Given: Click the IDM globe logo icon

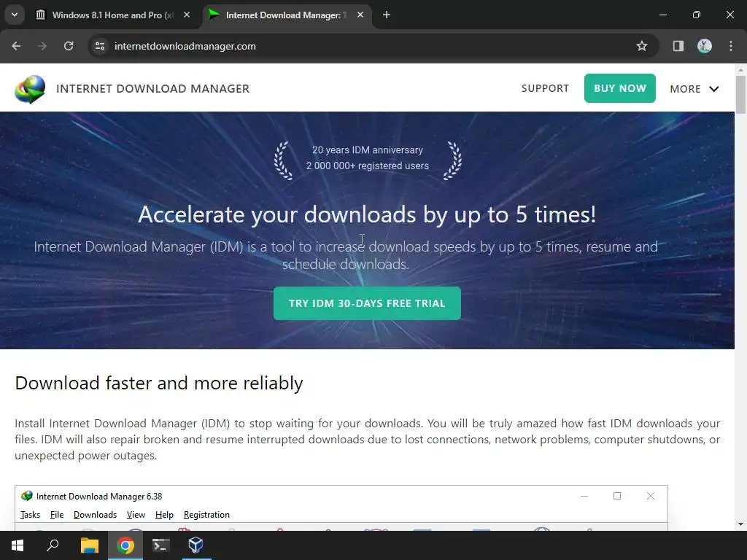Looking at the screenshot, I should point(30,89).
